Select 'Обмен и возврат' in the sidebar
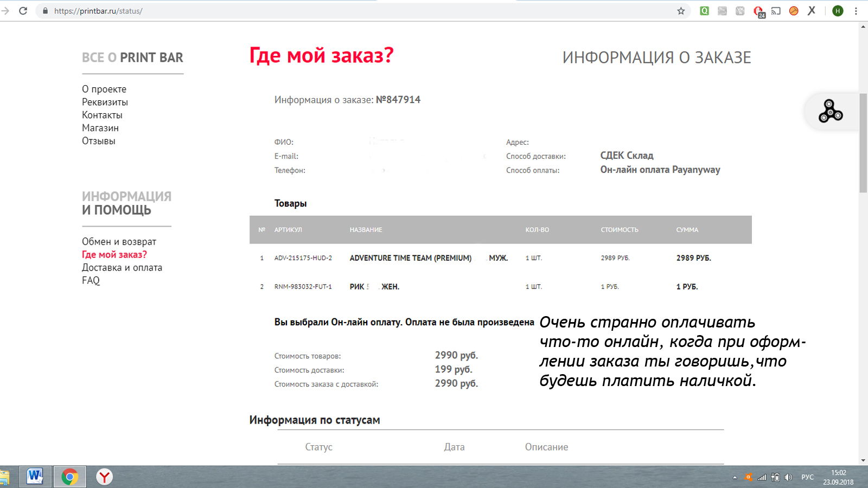868x488 pixels. point(119,241)
